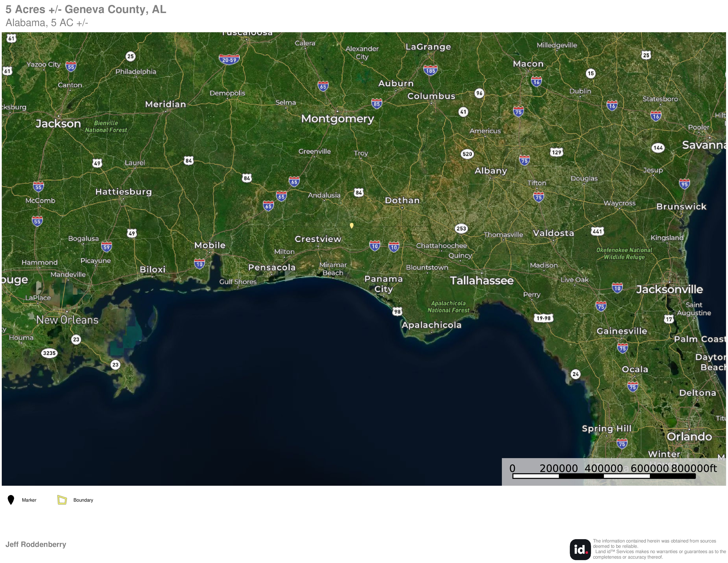Click the yellow property marker pin
Viewport: 728px width, 563px height.
click(x=351, y=225)
